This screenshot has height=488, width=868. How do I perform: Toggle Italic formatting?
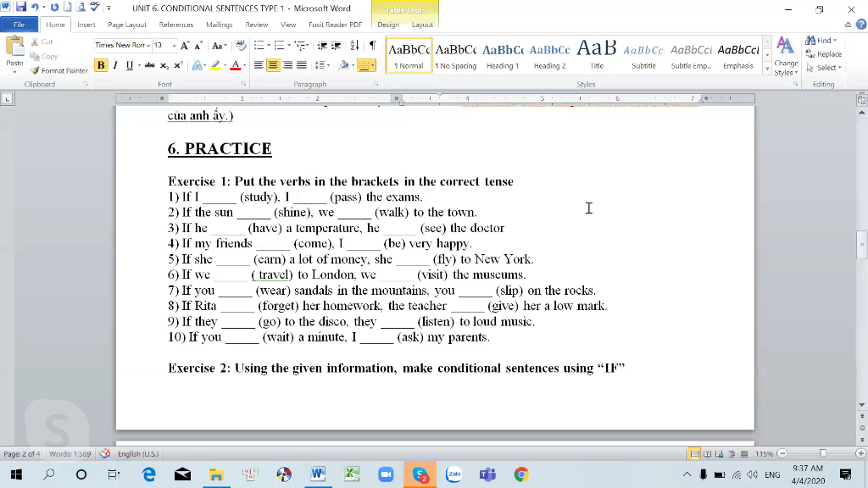tap(115, 65)
